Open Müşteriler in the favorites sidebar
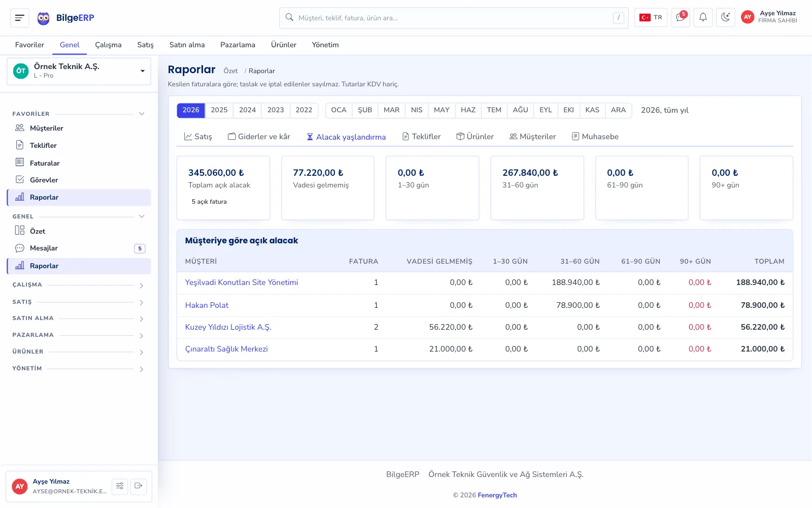The height and width of the screenshot is (508, 812). click(79, 128)
